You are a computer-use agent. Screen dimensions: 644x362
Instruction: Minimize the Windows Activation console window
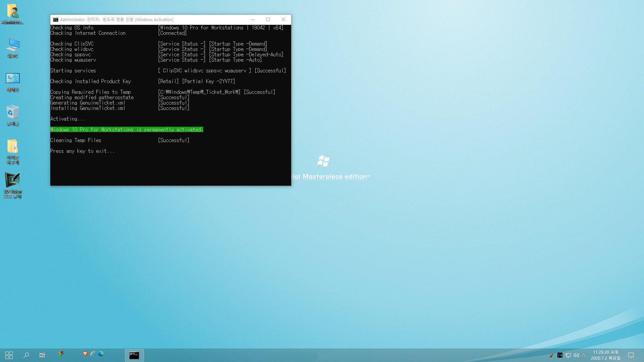(253, 20)
